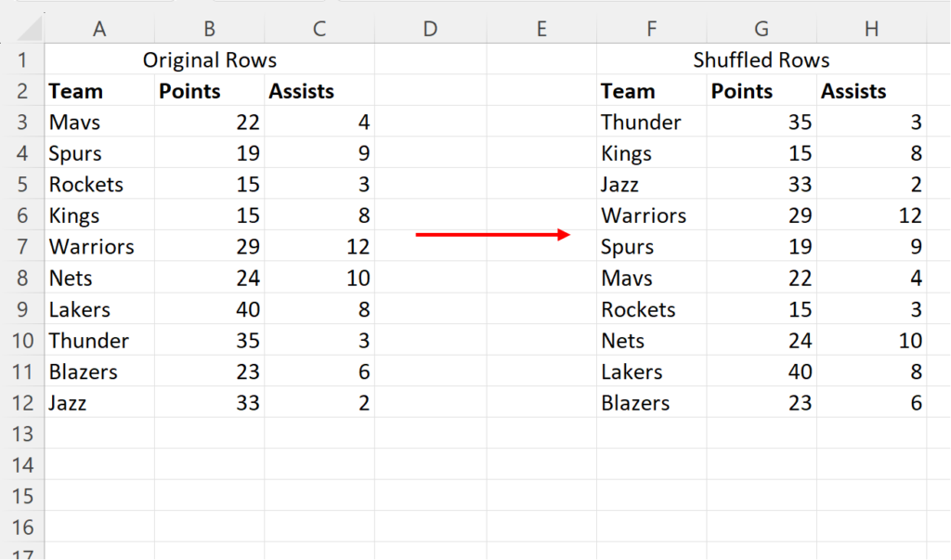Select the Mavs cell under Original Rows
Screen dimensions: 951x560
(x=99, y=122)
